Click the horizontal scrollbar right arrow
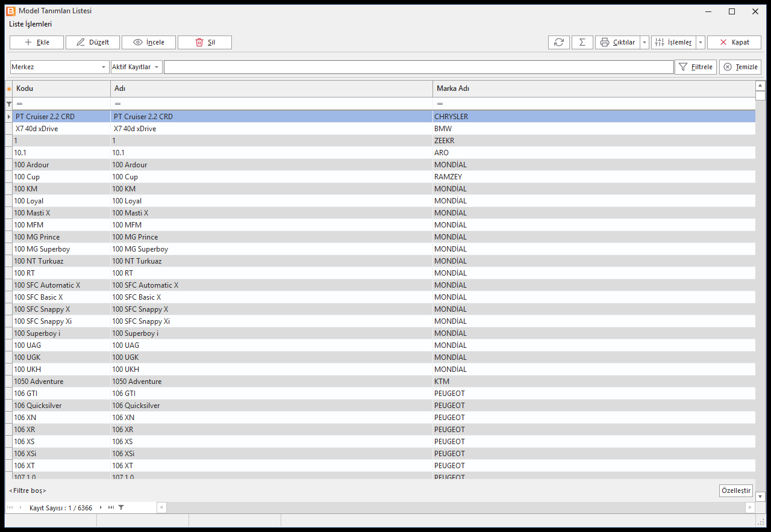771x532 pixels. pos(750,508)
